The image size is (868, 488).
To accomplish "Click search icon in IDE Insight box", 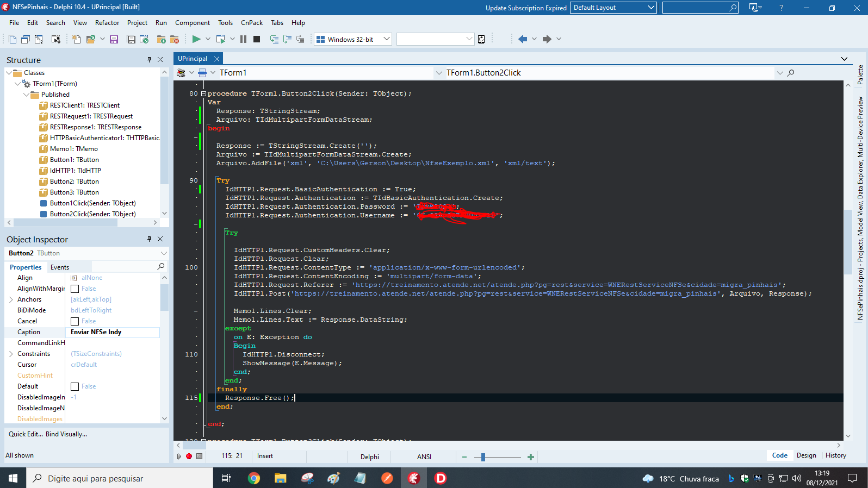I will click(x=733, y=8).
